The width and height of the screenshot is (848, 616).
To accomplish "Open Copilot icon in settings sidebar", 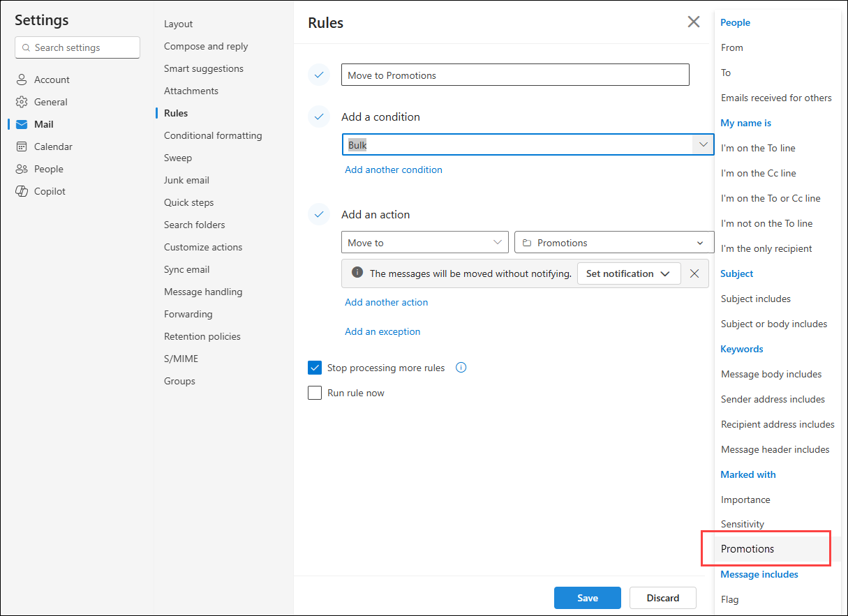I will (x=22, y=191).
